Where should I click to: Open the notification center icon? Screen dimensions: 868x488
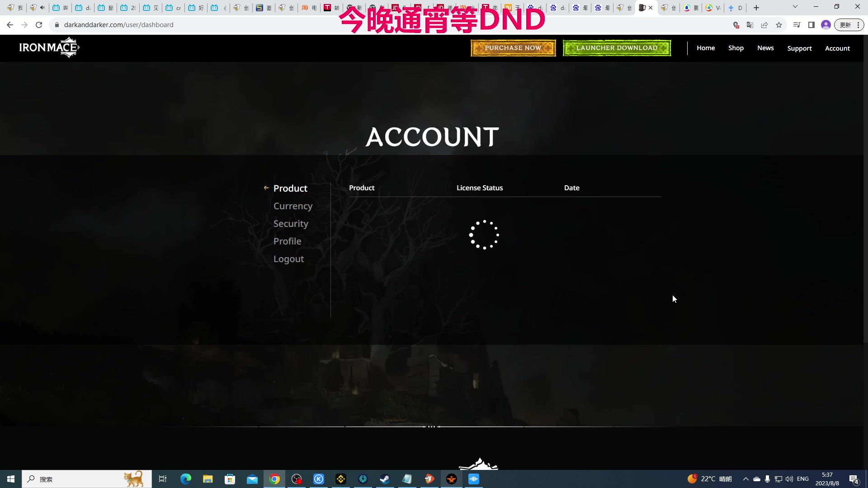point(854,479)
